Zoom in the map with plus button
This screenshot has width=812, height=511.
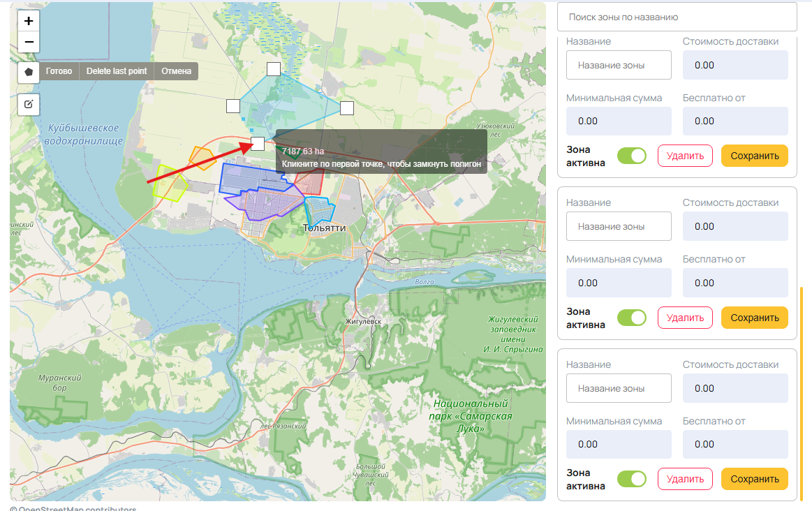pyautogui.click(x=29, y=21)
